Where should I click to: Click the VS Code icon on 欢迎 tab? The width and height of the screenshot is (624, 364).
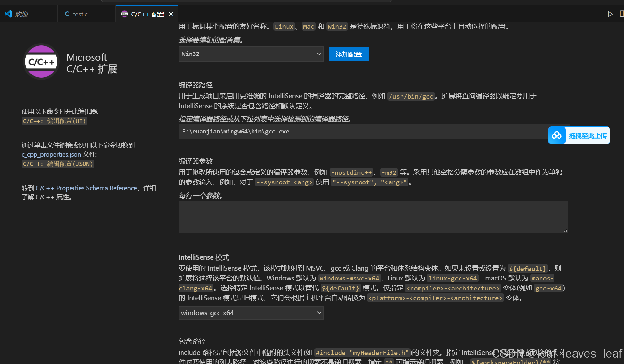8,14
